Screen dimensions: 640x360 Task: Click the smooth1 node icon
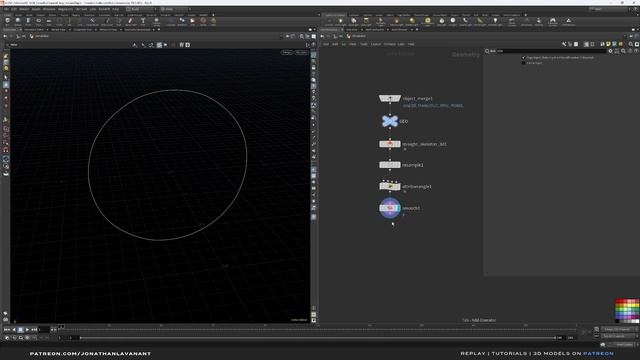coord(390,208)
